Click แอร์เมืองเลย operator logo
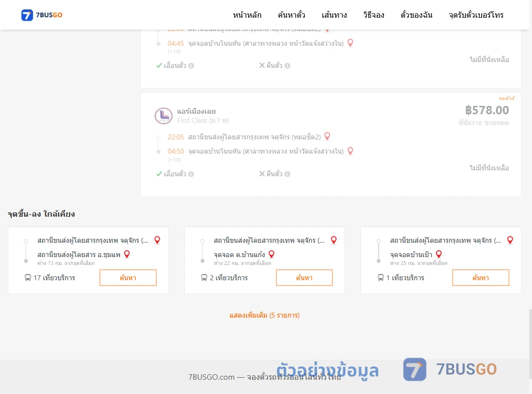532x394 pixels. coord(164,116)
